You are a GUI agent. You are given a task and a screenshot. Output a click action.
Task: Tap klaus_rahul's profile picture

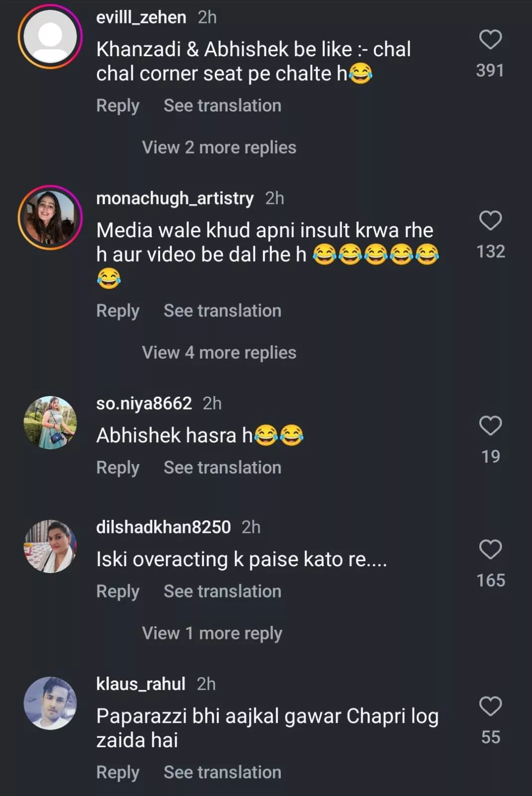pos(50,703)
